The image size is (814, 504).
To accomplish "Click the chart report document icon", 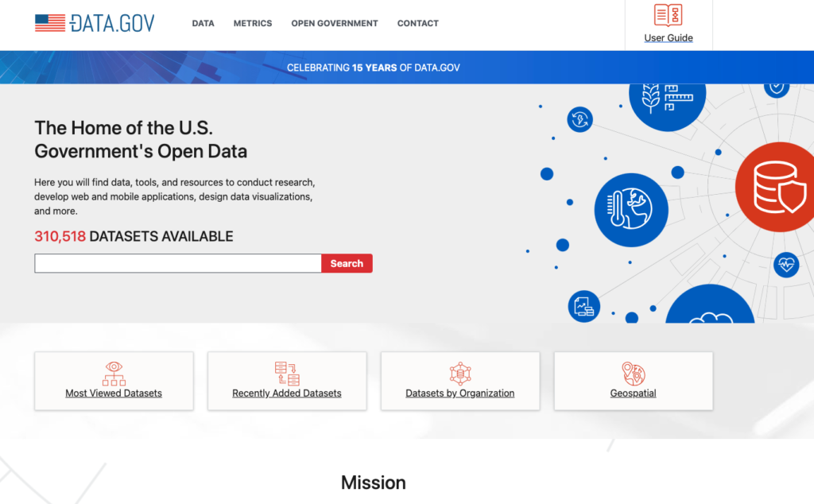I will coord(584,306).
